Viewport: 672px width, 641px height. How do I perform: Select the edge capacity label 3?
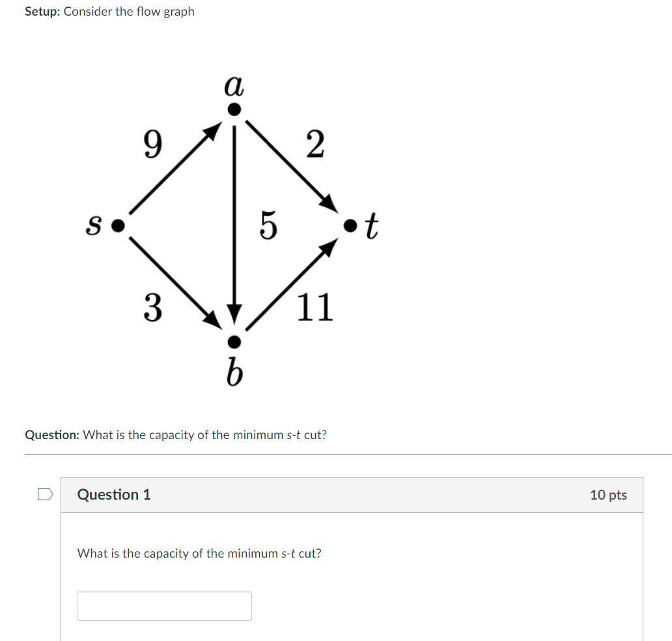coord(153,307)
